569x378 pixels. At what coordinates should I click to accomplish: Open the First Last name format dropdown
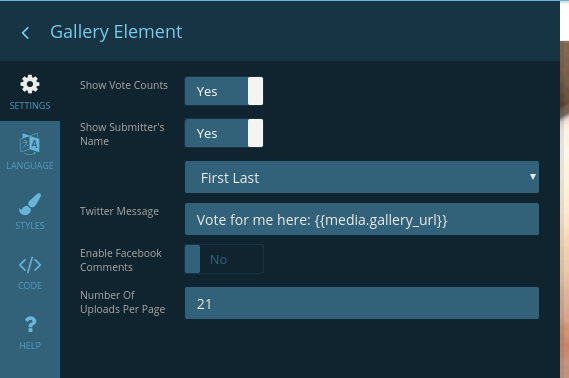point(362,177)
